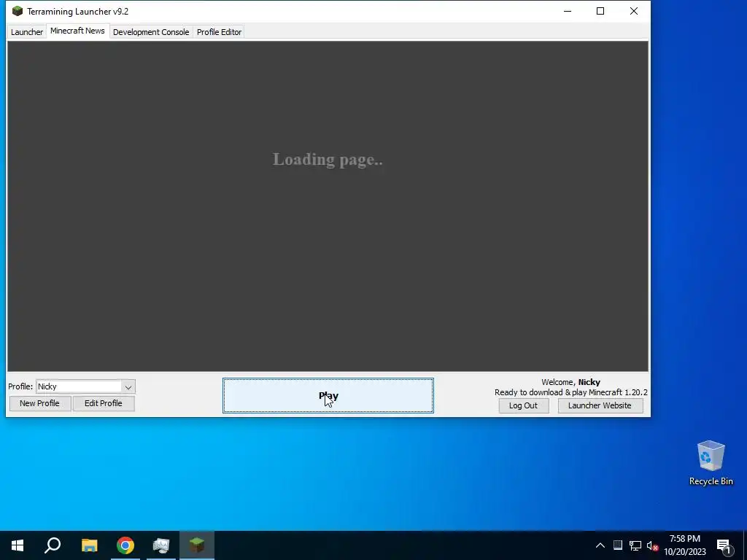Click the 'Welcome, Nicky' text
747x560 pixels.
point(570,382)
